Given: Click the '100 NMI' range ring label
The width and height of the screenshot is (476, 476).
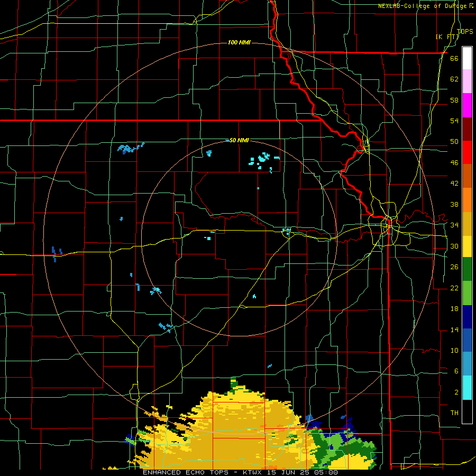Looking at the screenshot, I should point(239,42).
